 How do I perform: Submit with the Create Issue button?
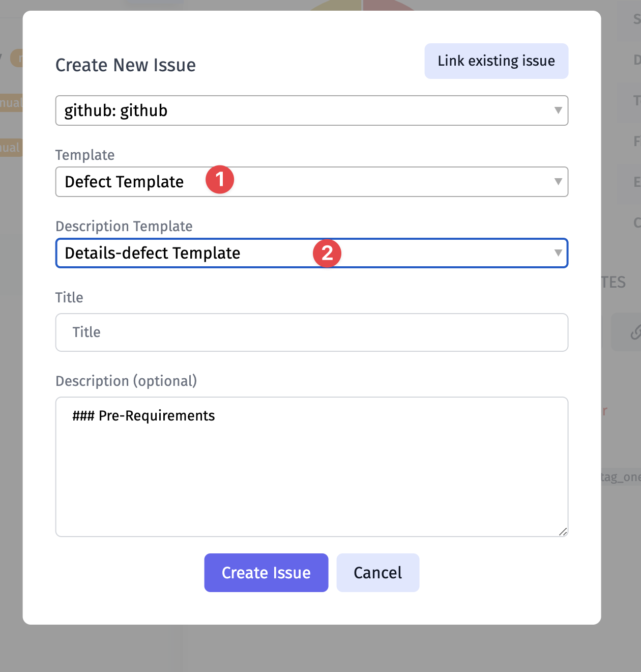tap(266, 573)
